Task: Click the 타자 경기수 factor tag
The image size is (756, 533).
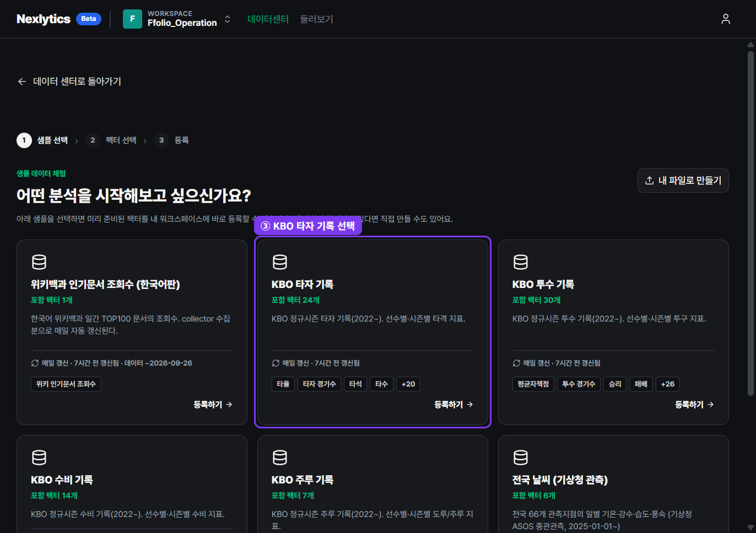Action: coord(320,384)
